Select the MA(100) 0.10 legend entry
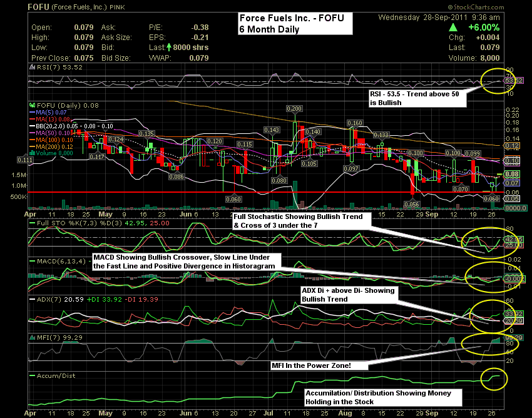 pyautogui.click(x=51, y=140)
